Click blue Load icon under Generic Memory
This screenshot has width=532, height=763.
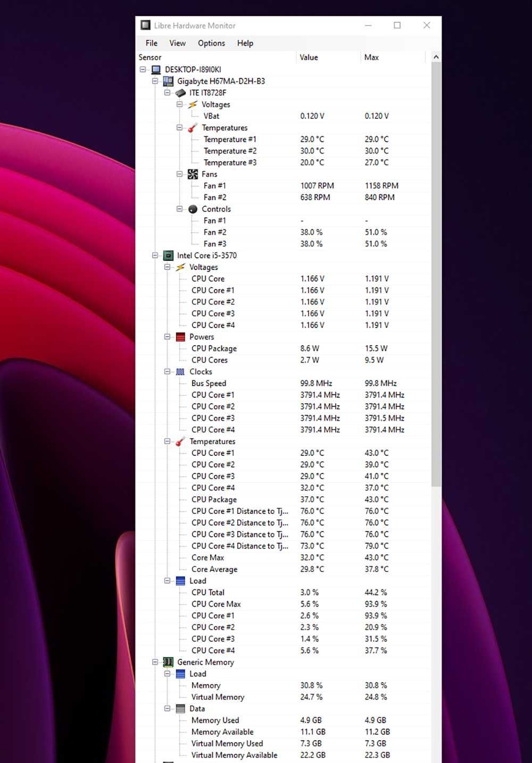click(180, 674)
